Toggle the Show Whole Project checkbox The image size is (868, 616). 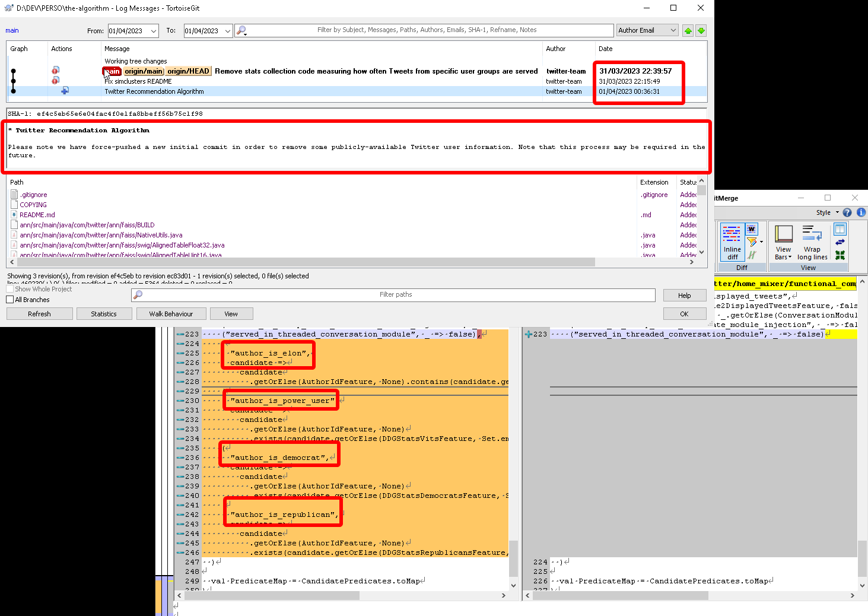point(10,289)
